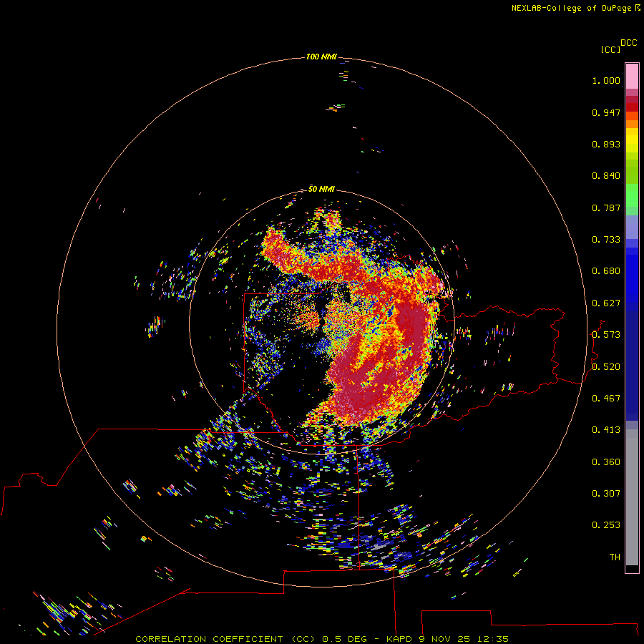Click the 0.467 scale value
Image resolution: width=644 pixels, height=644 pixels.
[x=606, y=399]
